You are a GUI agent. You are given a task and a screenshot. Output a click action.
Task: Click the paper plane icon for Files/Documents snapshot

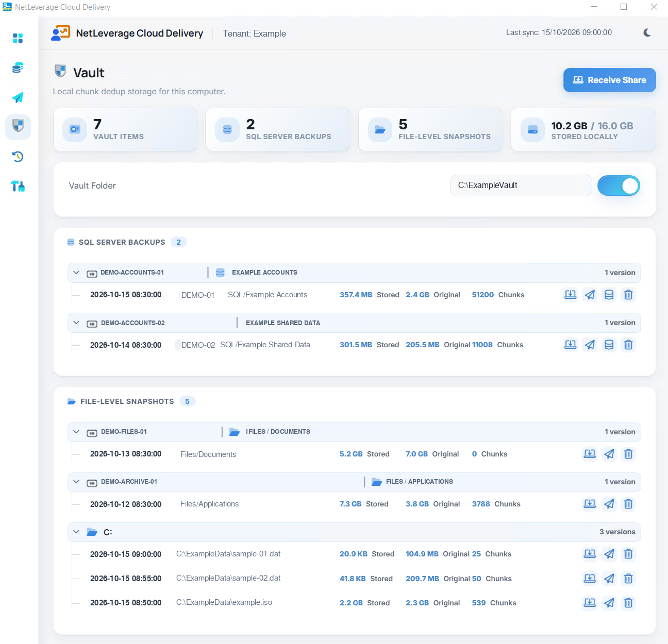(x=609, y=454)
